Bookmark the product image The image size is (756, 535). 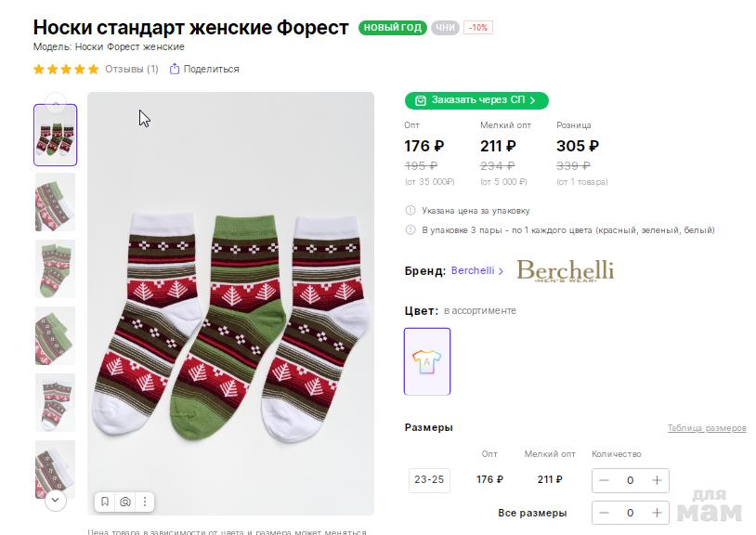click(105, 502)
